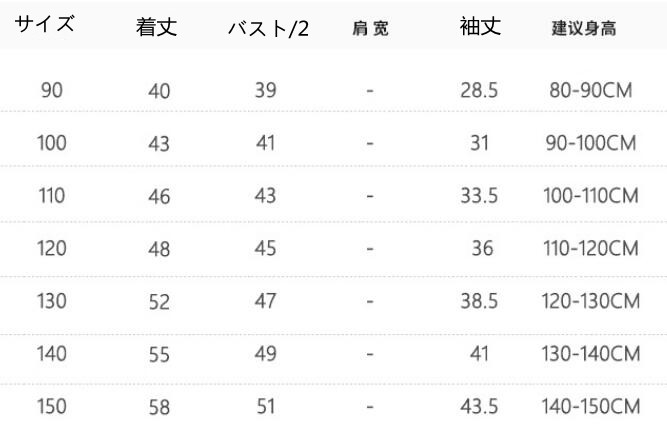The height and width of the screenshot is (431, 667).
Task: Click the 28.5 sleeve length value
Action: [479, 90]
